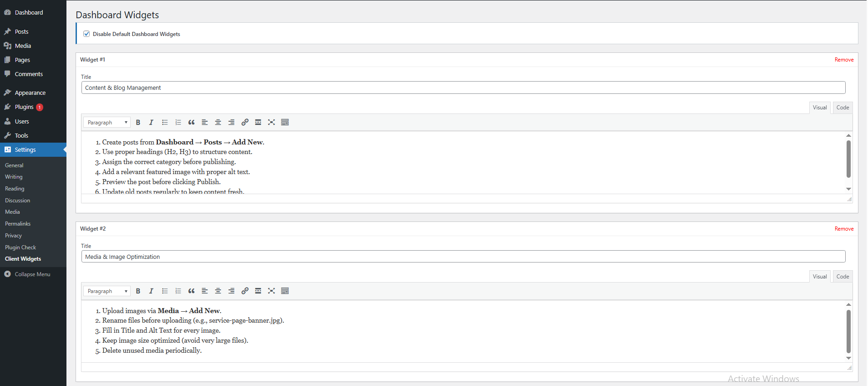Screen dimensions: 868x386
Task: Click inside the Widget #2 Title field
Action: (319, 256)
